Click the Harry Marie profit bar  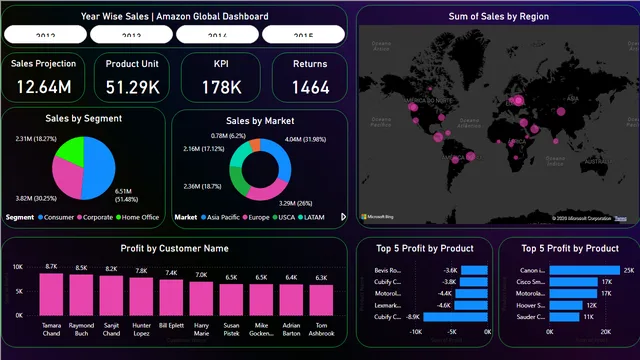(x=201, y=298)
